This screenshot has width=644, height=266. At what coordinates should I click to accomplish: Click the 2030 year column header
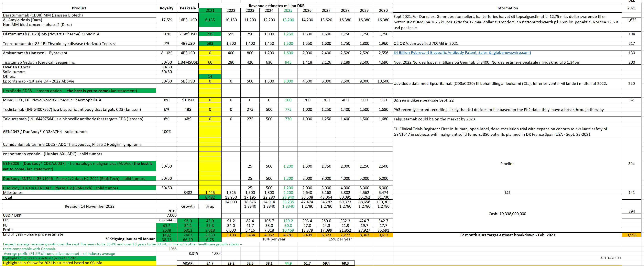pos(383,10)
